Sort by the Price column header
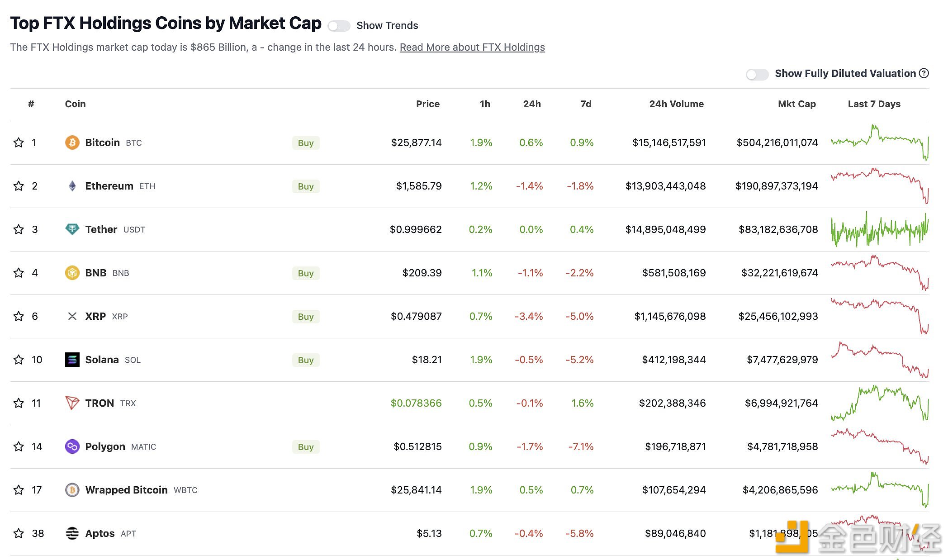The image size is (948, 560). tap(427, 104)
